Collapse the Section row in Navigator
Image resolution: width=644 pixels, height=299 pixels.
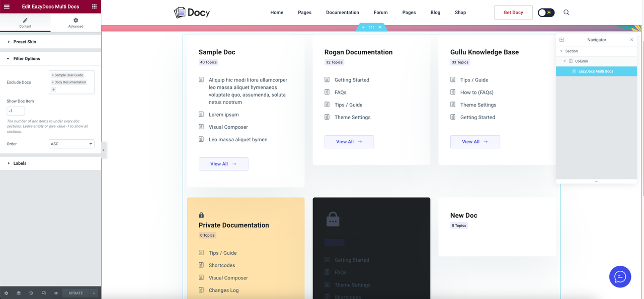tap(561, 51)
